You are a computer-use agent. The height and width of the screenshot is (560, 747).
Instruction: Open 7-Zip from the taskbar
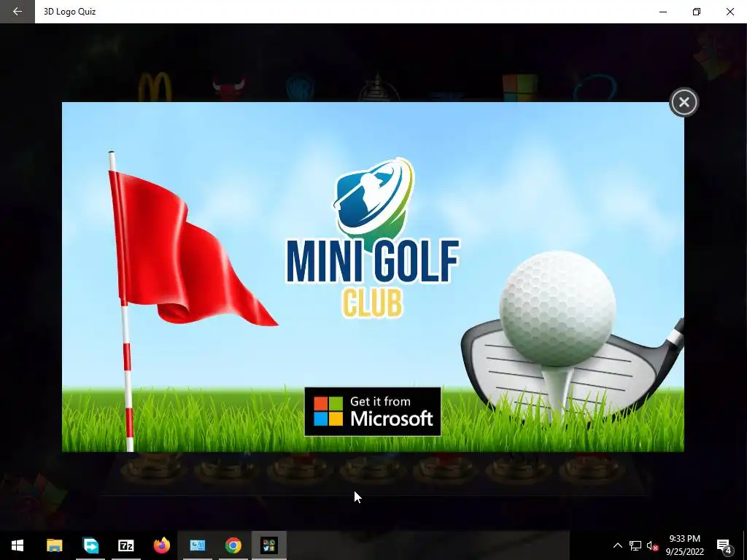click(125, 545)
